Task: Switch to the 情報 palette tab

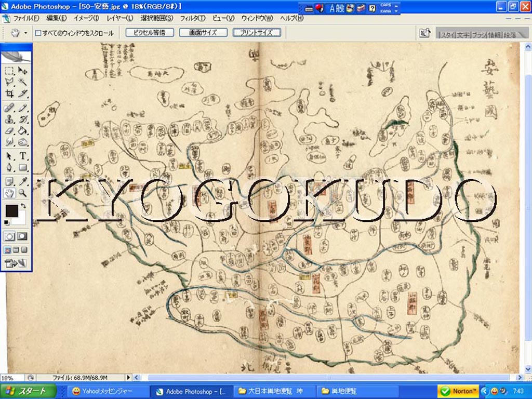Action: click(495, 35)
